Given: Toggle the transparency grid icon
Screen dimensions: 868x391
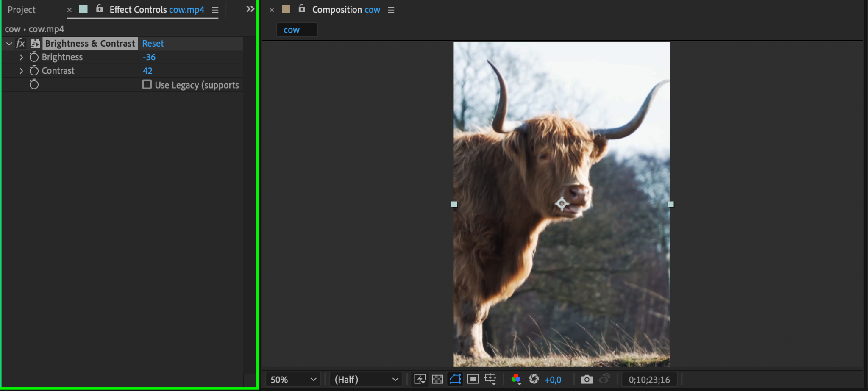Looking at the screenshot, I should coord(437,379).
